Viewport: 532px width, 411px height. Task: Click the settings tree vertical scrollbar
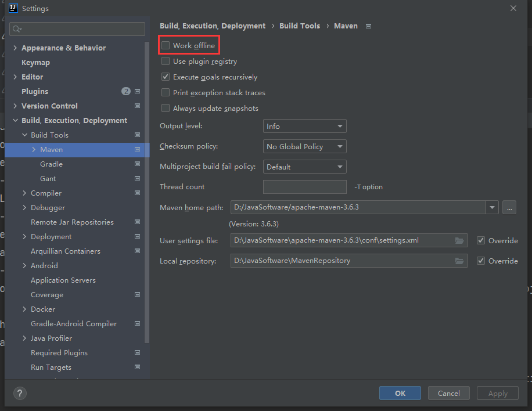point(147,192)
